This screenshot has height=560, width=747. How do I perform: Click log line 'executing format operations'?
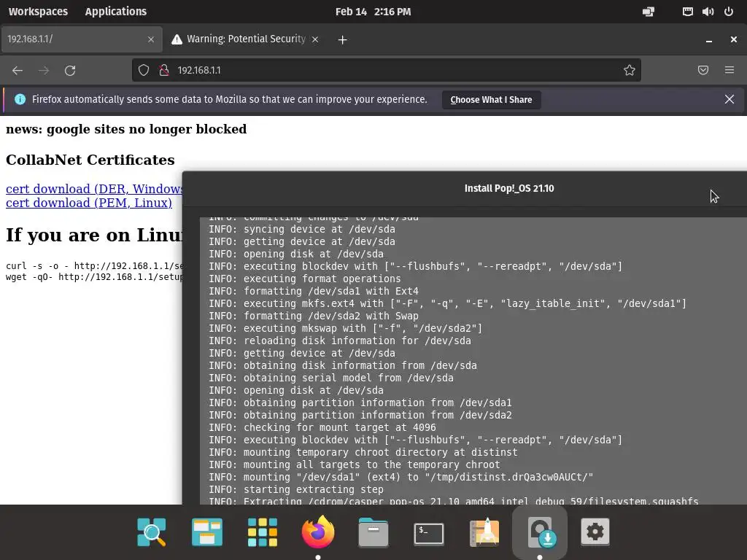coord(305,279)
